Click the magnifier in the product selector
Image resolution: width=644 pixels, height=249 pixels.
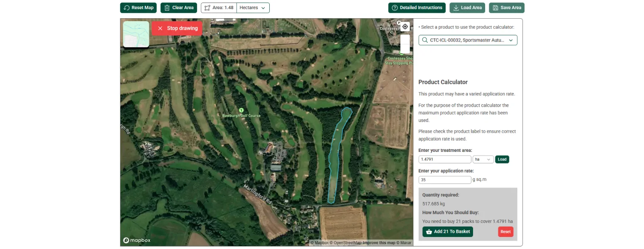coord(424,40)
